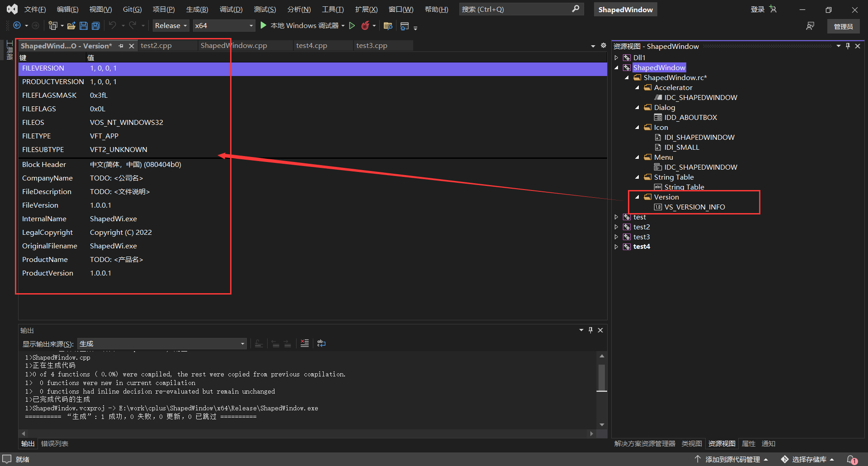Switch to the 类视图 tab
This screenshot has height=466, width=868.
point(692,444)
